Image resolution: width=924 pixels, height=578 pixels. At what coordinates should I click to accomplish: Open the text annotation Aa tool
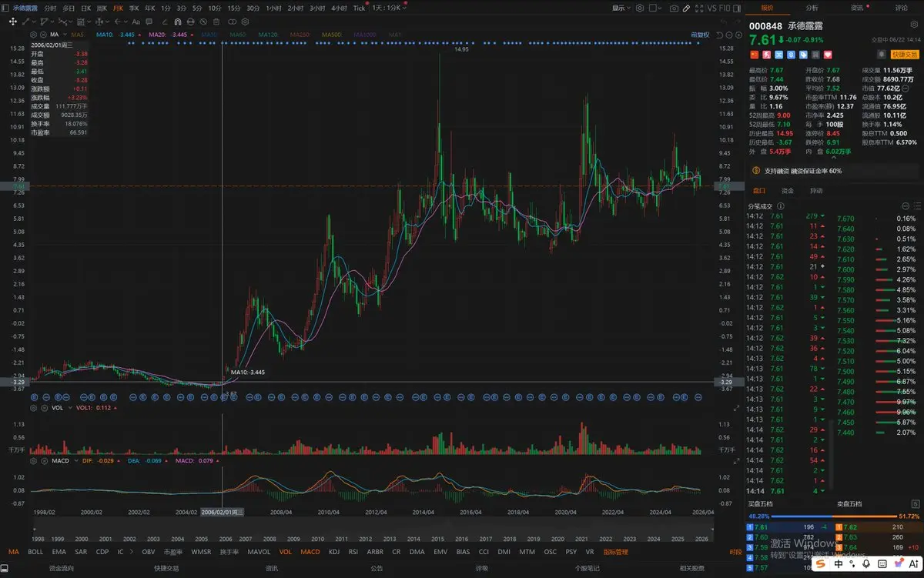[x=136, y=22]
